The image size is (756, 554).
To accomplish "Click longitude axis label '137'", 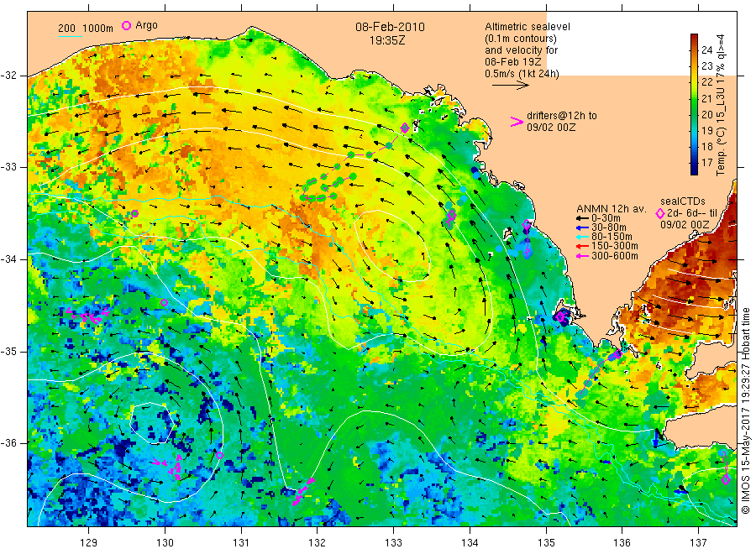I will click(x=698, y=543).
